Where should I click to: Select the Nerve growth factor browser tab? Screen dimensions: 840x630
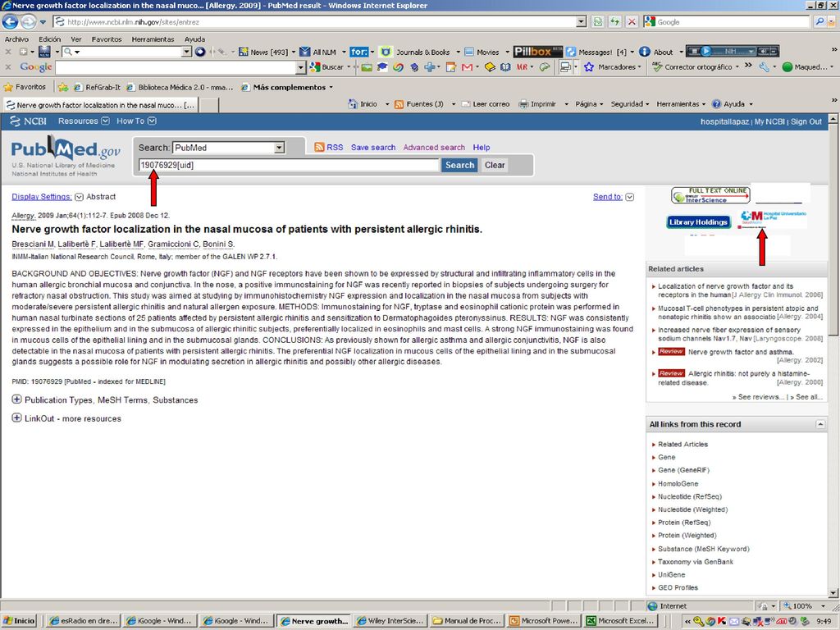101,105
